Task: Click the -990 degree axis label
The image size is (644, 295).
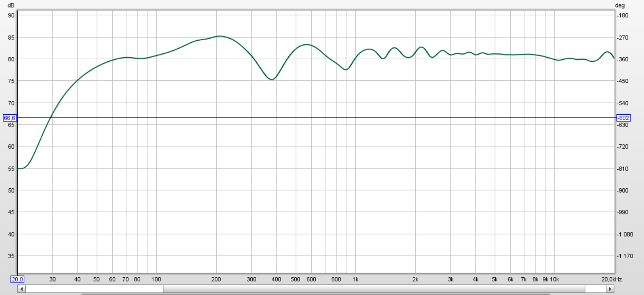Action: (x=623, y=212)
